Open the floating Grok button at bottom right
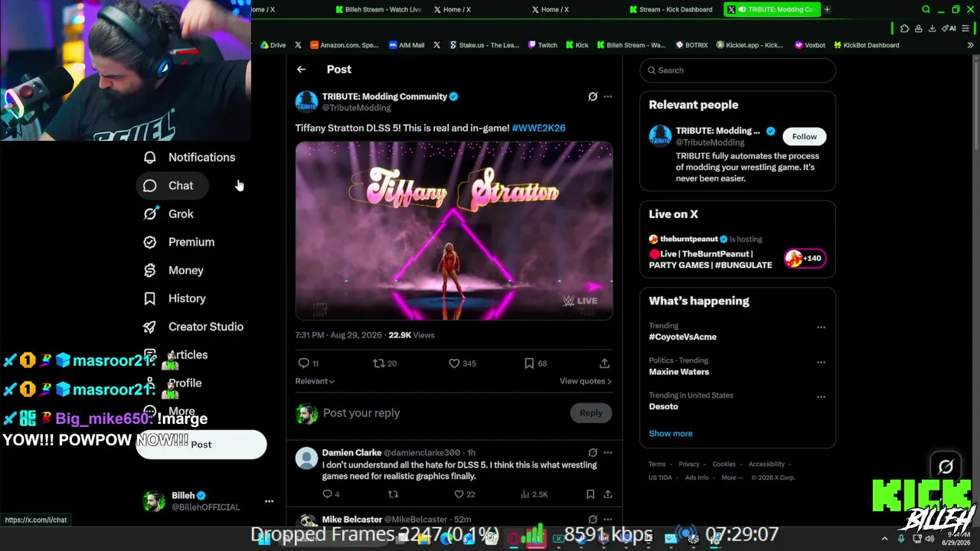Image resolution: width=980 pixels, height=551 pixels. 946,467
